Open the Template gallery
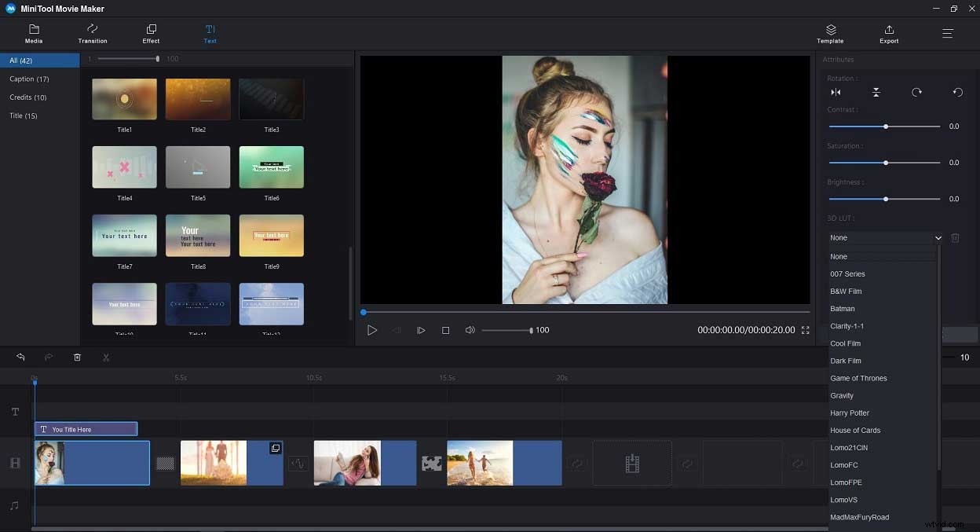This screenshot has width=980, height=532. tap(830, 33)
